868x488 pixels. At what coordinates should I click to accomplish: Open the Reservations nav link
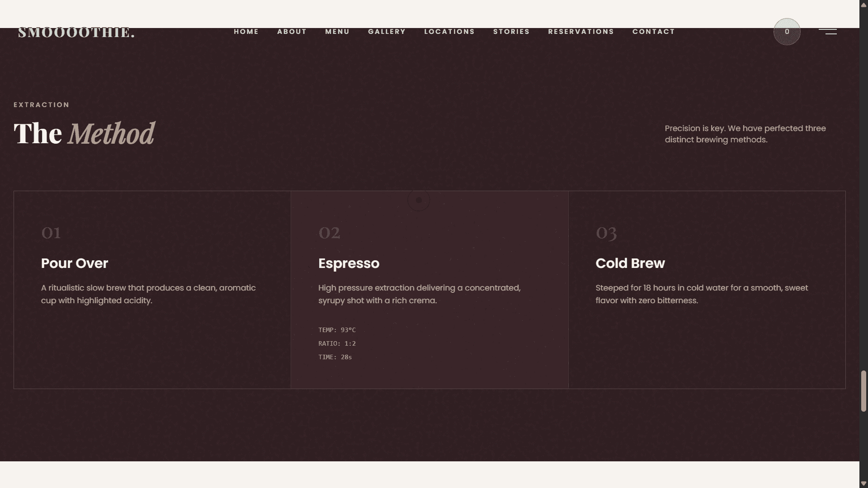[581, 32]
